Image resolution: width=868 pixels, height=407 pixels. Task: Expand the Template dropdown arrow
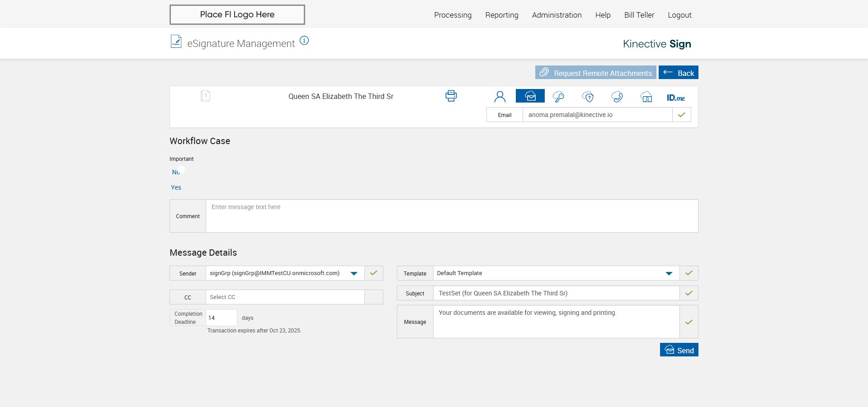(669, 273)
